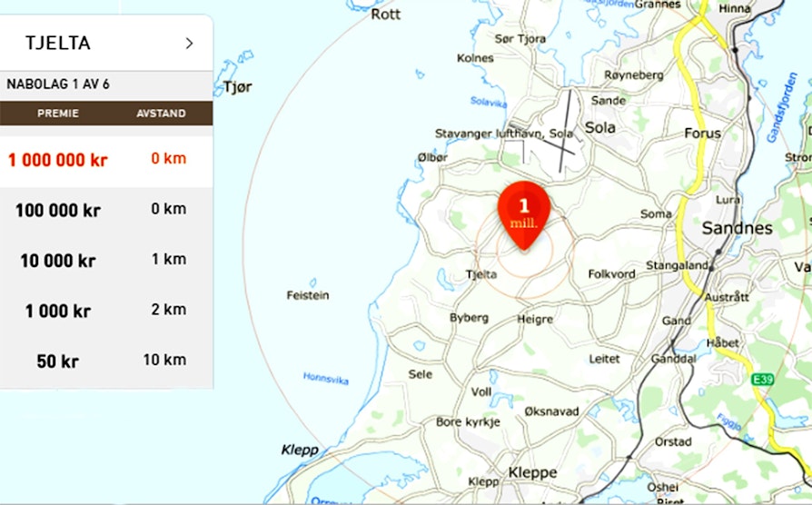Screen dimensions: 812x505
Task: Click the Sør Tjora map label
Action: click(520, 39)
